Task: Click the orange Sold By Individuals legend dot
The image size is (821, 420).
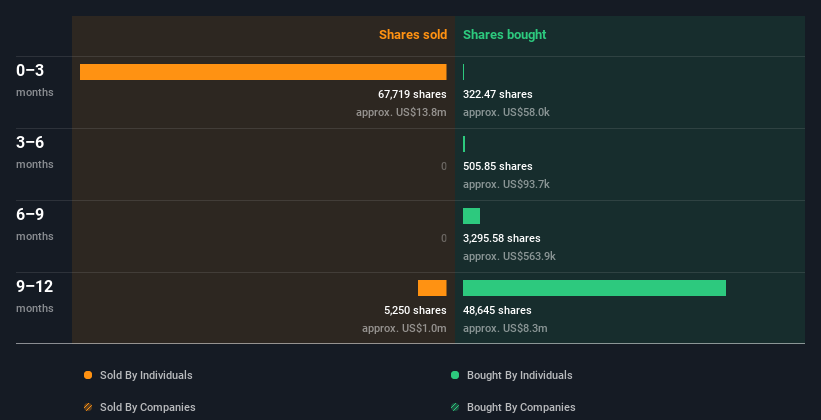Action: [x=88, y=375]
